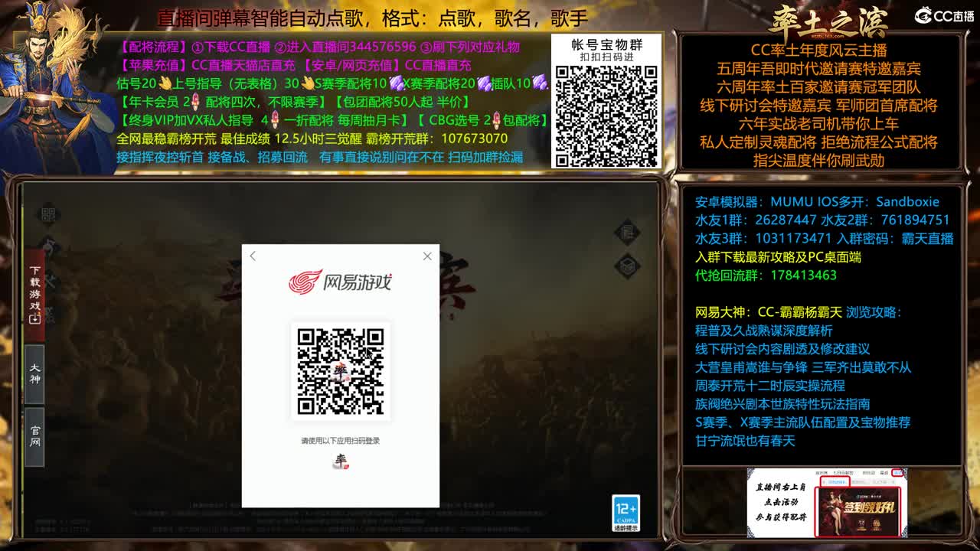980x551 pixels.
Task: Click the line starting 估号20
Action: coord(332,83)
